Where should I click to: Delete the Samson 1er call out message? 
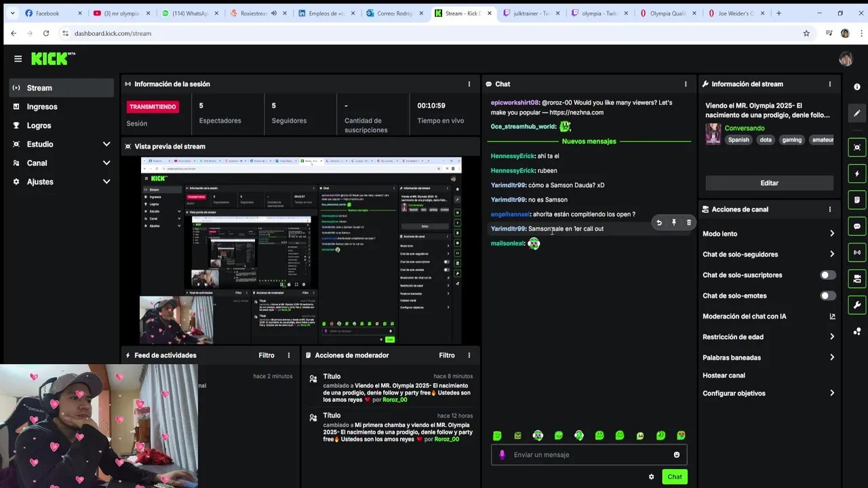click(688, 222)
